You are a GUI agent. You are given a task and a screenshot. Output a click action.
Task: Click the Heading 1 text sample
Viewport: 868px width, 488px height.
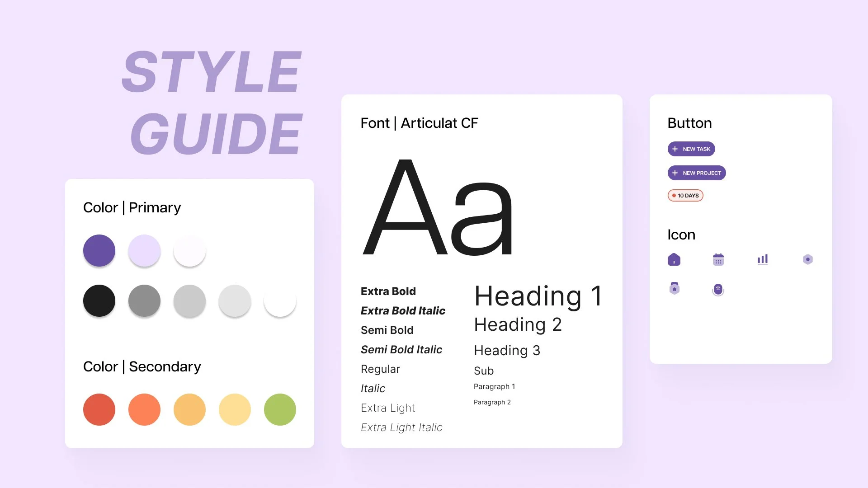pyautogui.click(x=538, y=296)
